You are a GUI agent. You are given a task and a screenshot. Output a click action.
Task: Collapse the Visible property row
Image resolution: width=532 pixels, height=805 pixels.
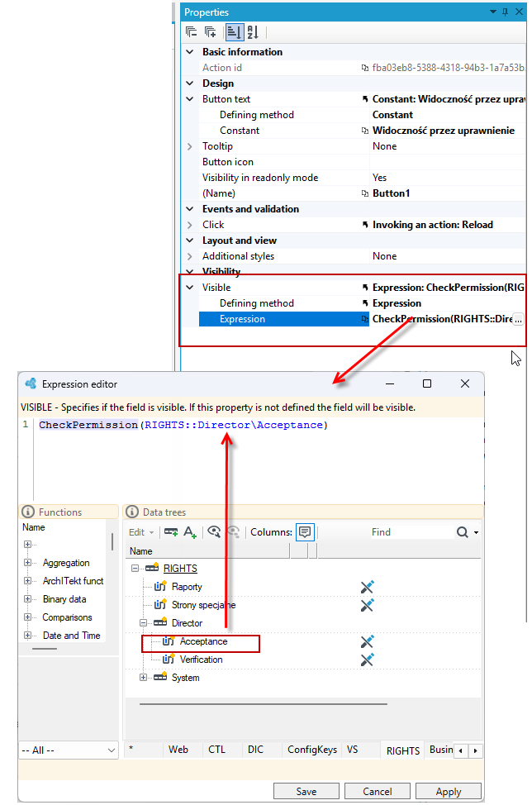[x=190, y=288]
